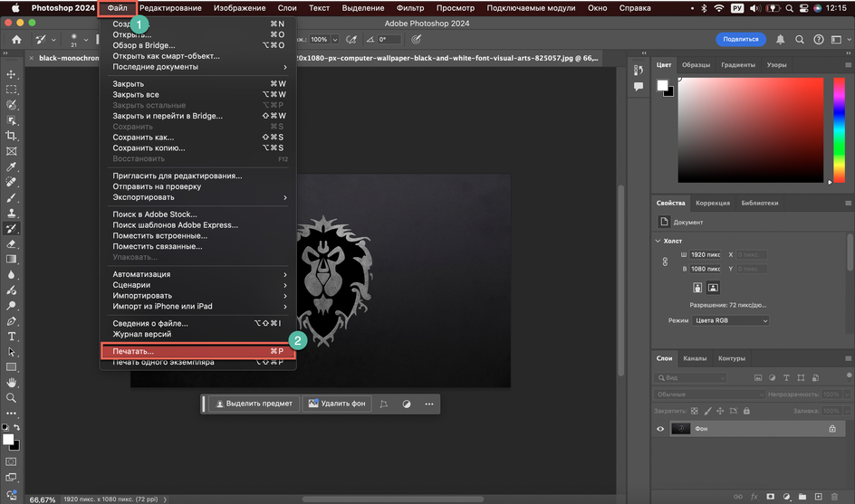Select the Eyedropper tool
This screenshot has height=504, width=855.
coord(11,166)
